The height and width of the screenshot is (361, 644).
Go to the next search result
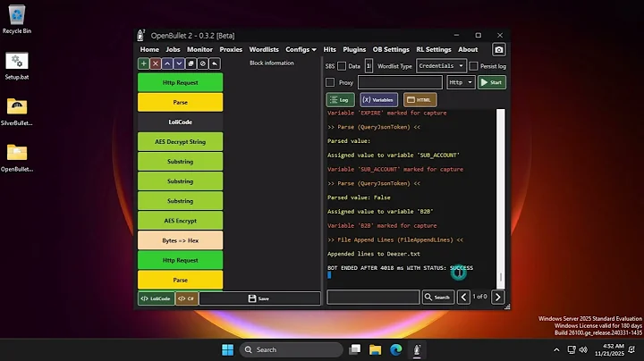(498, 297)
